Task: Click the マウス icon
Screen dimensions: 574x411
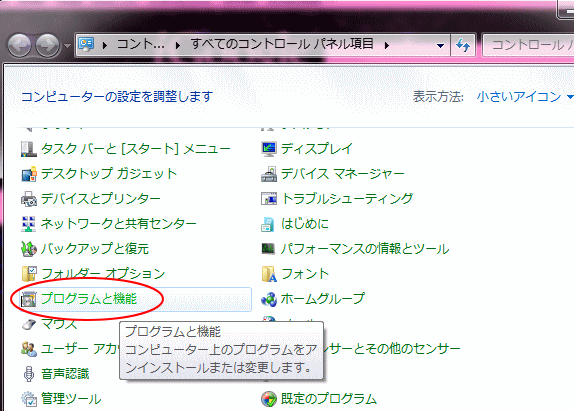Action: click(29, 324)
